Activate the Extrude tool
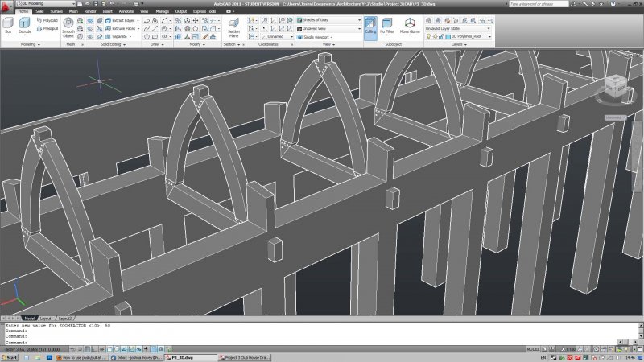The width and height of the screenshot is (644, 362). coord(26,26)
